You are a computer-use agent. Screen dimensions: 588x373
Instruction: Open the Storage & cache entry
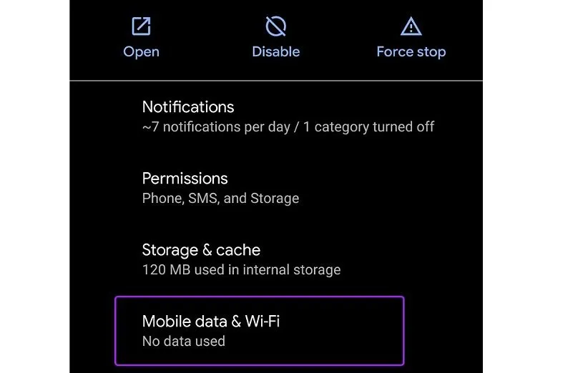(x=201, y=250)
